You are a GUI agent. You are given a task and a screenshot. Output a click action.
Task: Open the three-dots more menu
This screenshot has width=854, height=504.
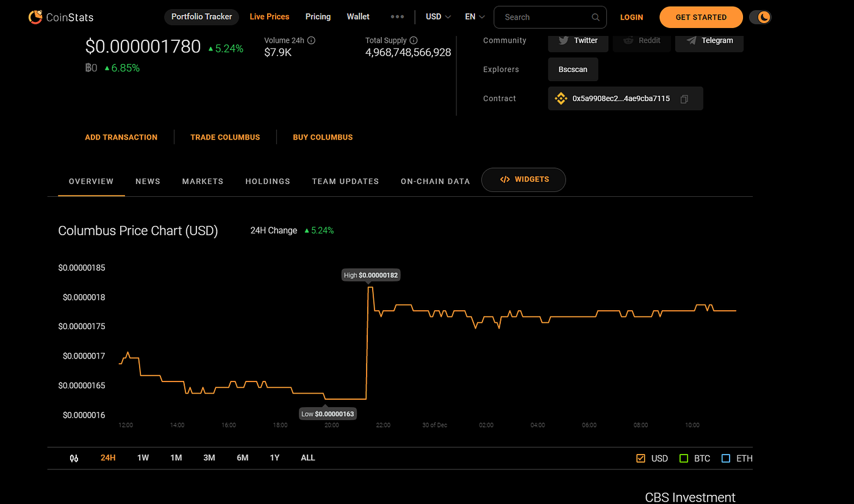click(x=397, y=17)
